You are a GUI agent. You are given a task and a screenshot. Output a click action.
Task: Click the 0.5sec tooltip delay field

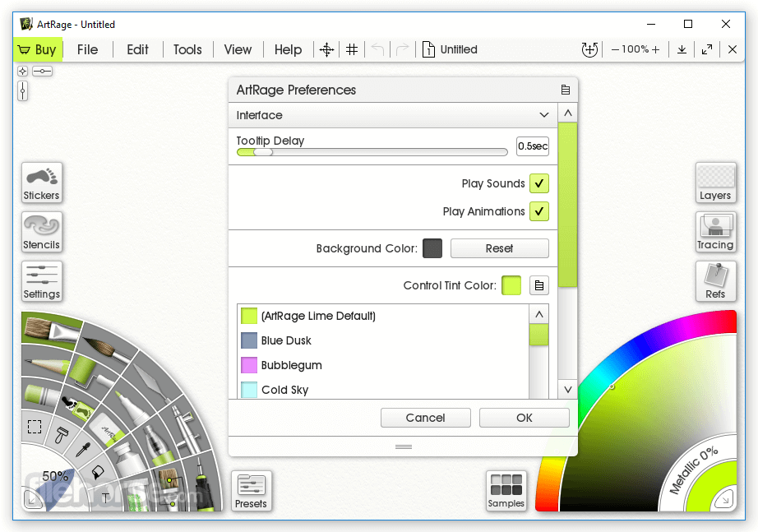point(533,146)
